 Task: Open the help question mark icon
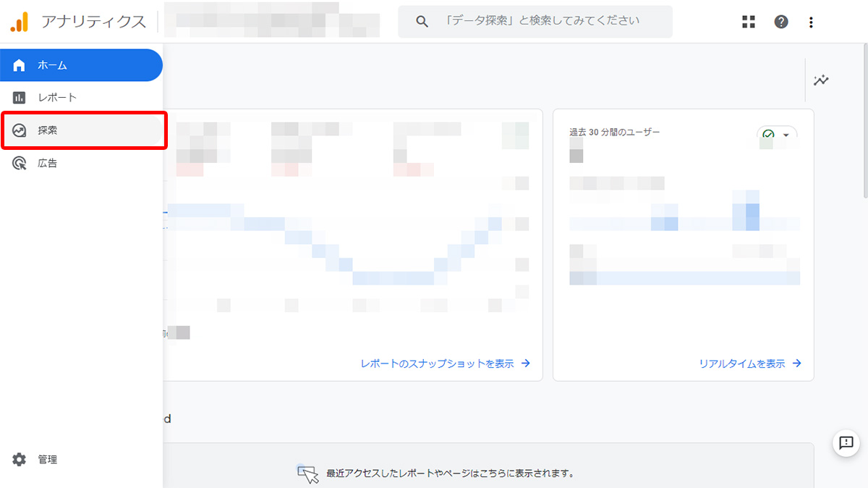pos(781,22)
